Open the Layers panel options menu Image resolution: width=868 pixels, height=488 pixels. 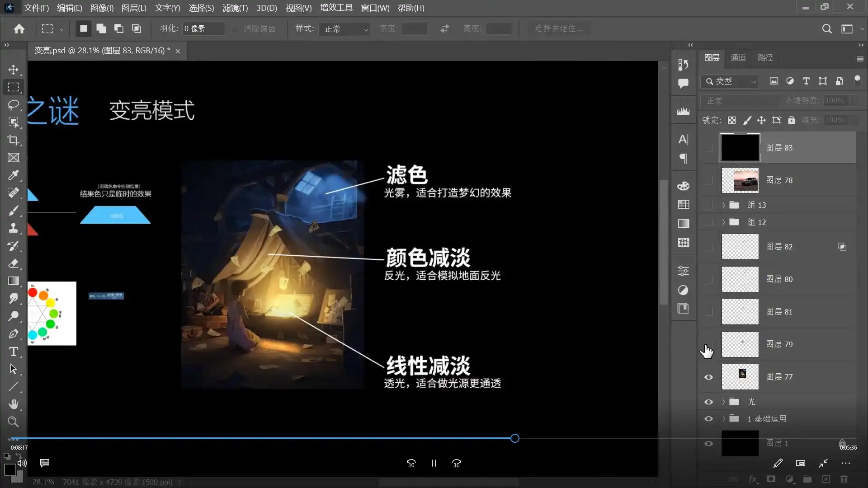click(860, 59)
